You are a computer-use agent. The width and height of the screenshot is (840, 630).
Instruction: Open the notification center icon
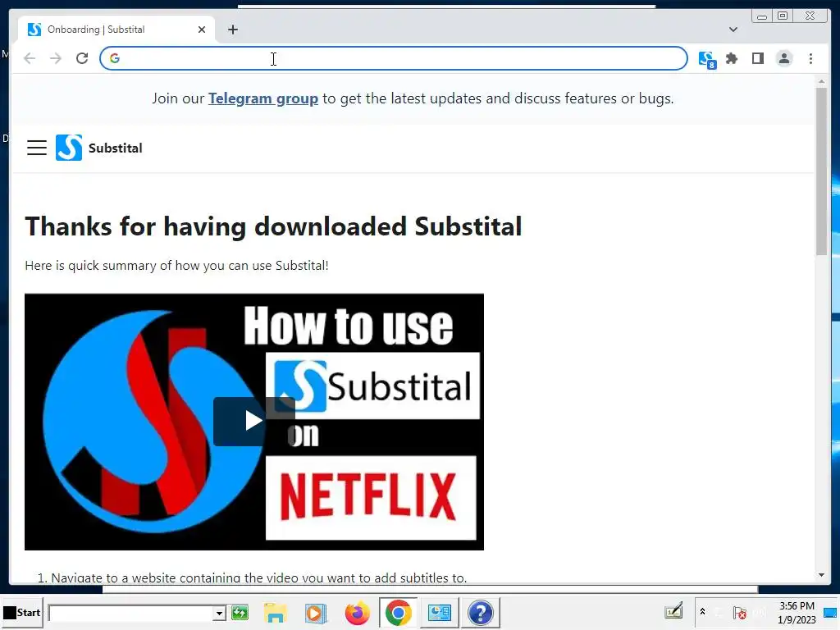(830, 613)
